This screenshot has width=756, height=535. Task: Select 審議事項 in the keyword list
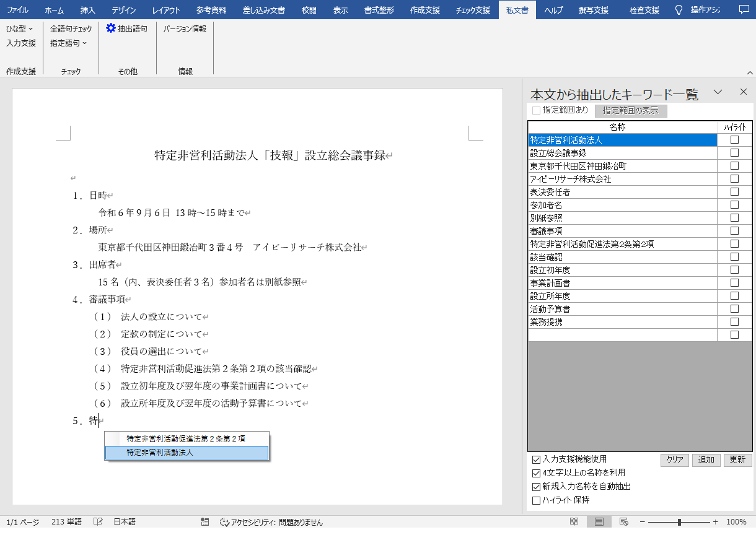pyautogui.click(x=623, y=231)
